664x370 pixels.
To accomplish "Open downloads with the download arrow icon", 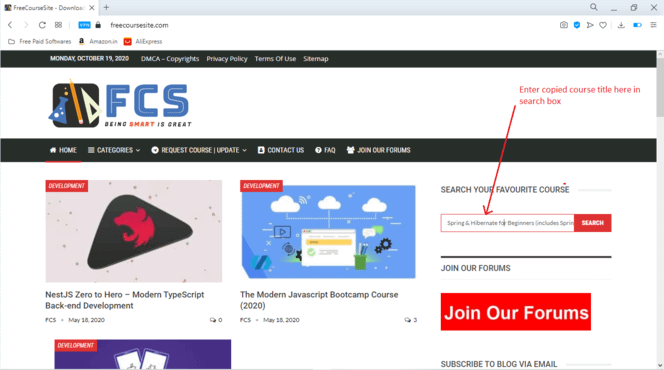I will 621,25.
